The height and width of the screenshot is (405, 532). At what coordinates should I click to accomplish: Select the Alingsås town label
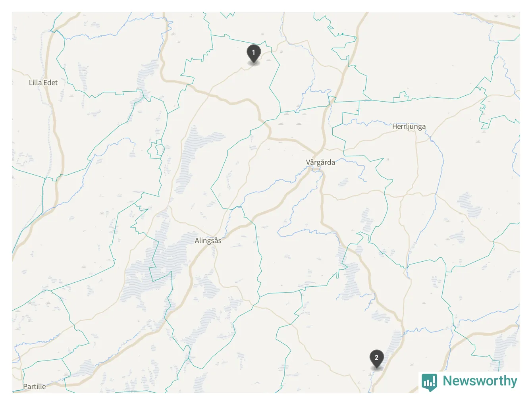[x=208, y=240]
